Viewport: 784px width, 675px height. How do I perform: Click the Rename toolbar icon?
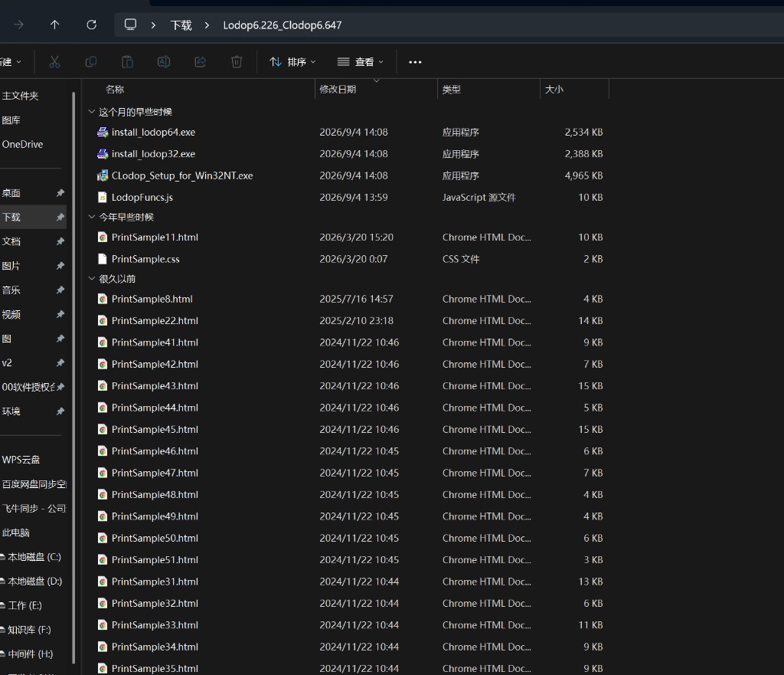164,61
